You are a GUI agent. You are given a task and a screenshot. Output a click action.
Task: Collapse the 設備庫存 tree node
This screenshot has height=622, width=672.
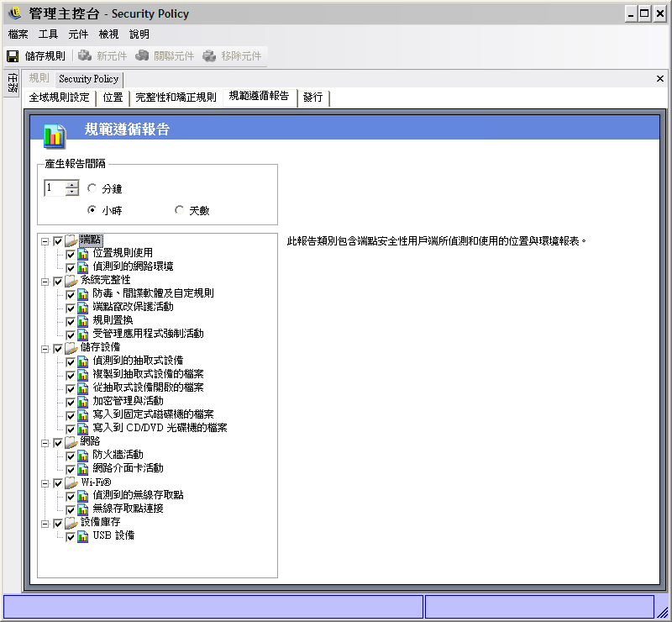click(45, 524)
